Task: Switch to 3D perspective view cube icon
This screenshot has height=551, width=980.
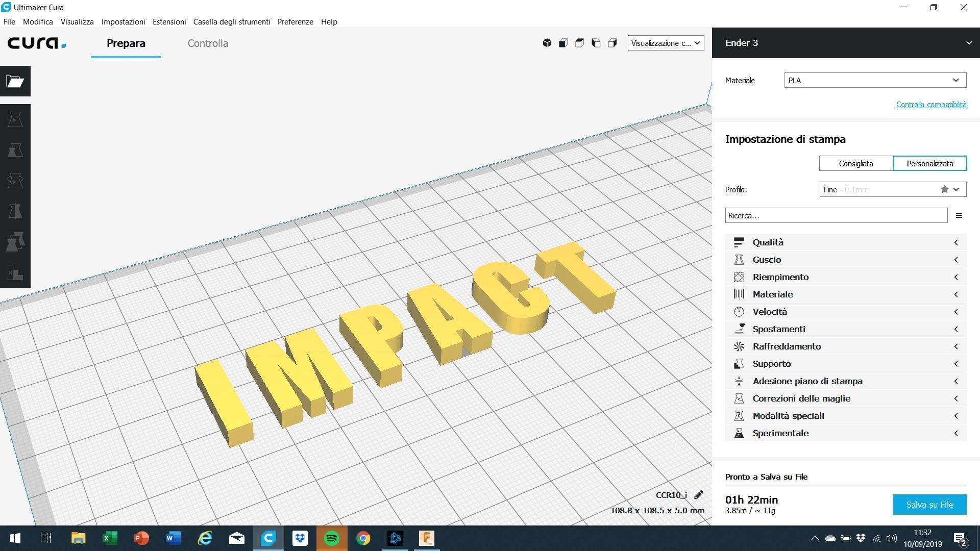Action: coord(547,43)
